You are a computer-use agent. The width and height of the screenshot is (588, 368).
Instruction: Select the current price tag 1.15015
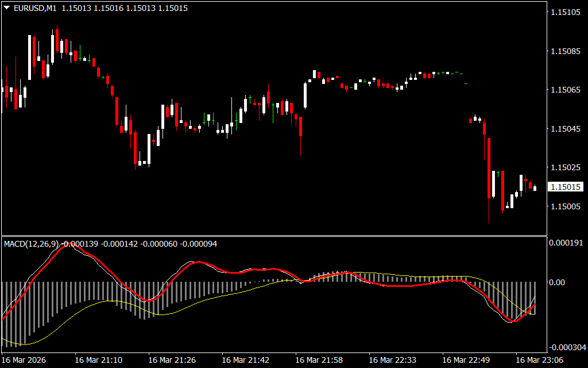(566, 187)
